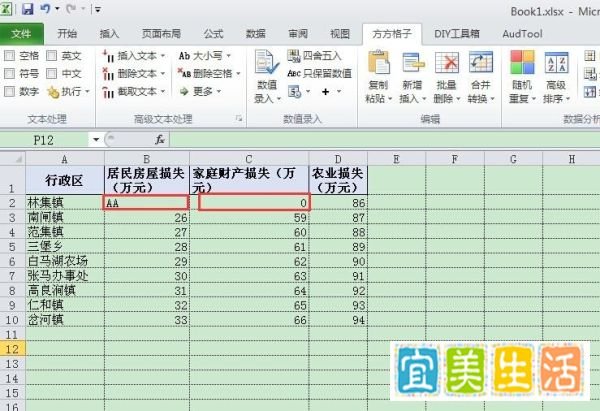Select cell A6 白马湖农场
Screen dimensions: 600x411
coord(65,261)
